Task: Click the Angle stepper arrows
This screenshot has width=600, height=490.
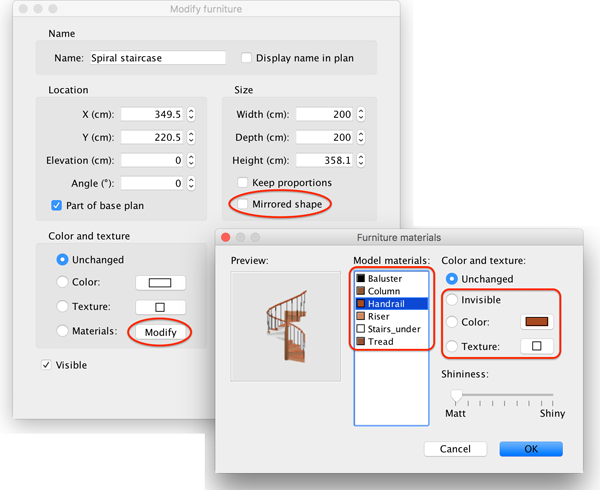Action: 190,183
